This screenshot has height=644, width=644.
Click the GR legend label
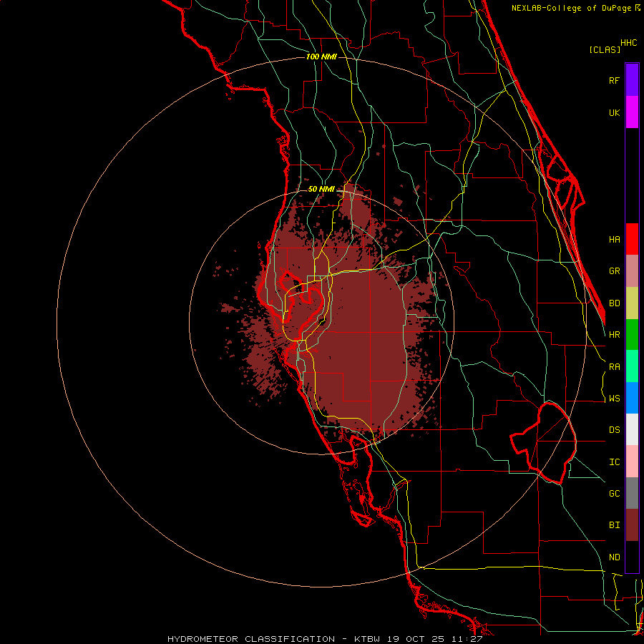(614, 271)
